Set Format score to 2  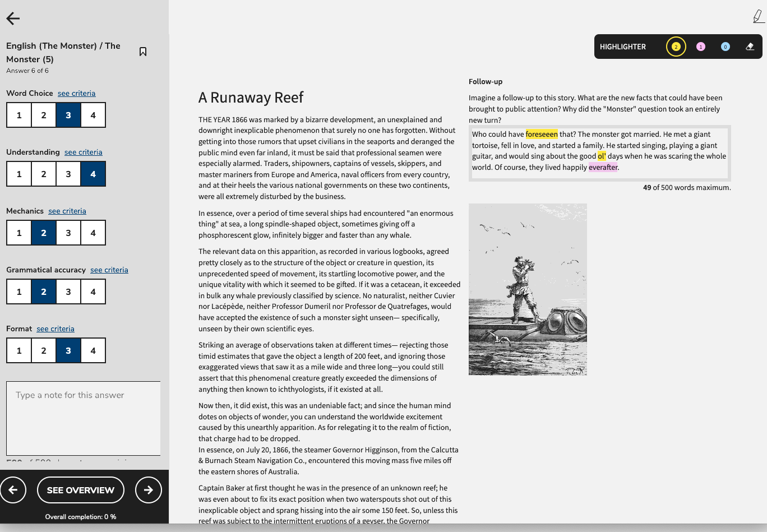44,350
